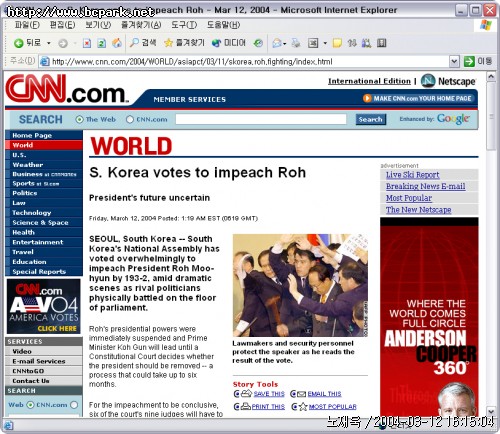This screenshot has height=434, width=500.
Task: Click the parliament scuffle news photo
Action: click(x=300, y=285)
